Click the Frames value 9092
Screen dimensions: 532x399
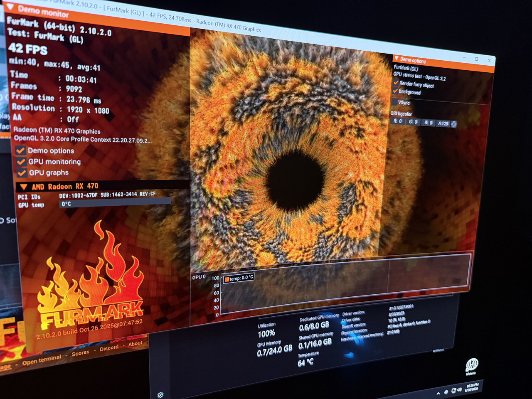[74, 89]
